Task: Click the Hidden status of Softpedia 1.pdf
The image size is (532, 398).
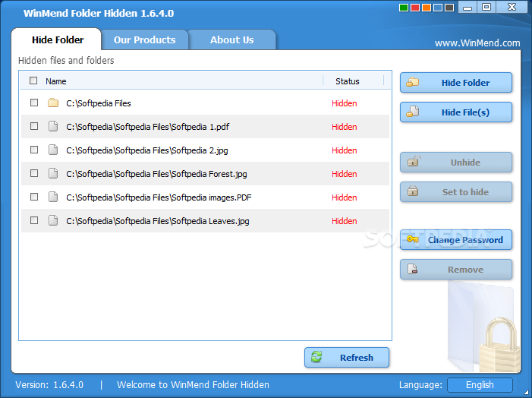Action: click(345, 127)
